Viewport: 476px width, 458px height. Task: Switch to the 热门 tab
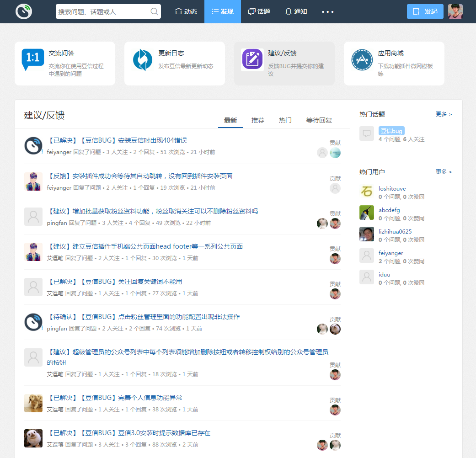point(285,121)
